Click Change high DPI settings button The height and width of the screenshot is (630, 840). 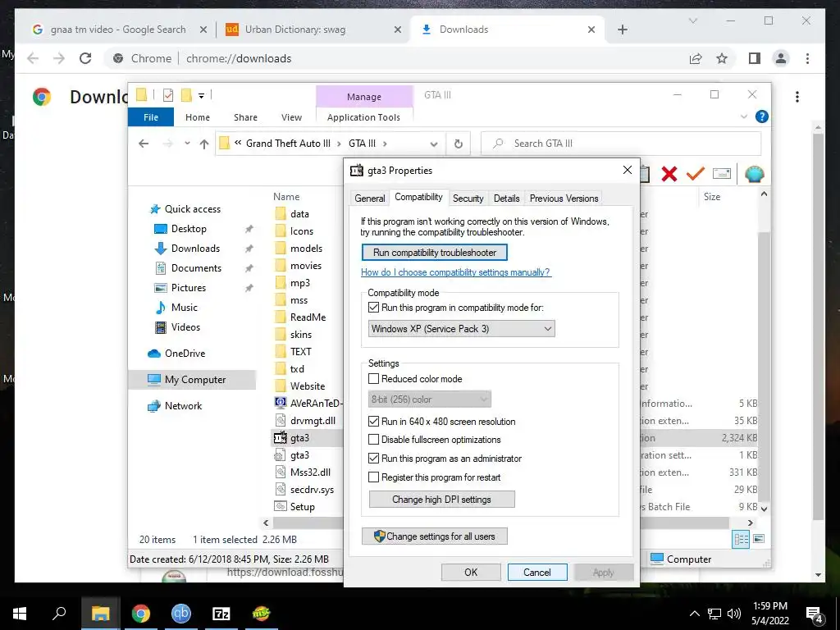(x=441, y=500)
